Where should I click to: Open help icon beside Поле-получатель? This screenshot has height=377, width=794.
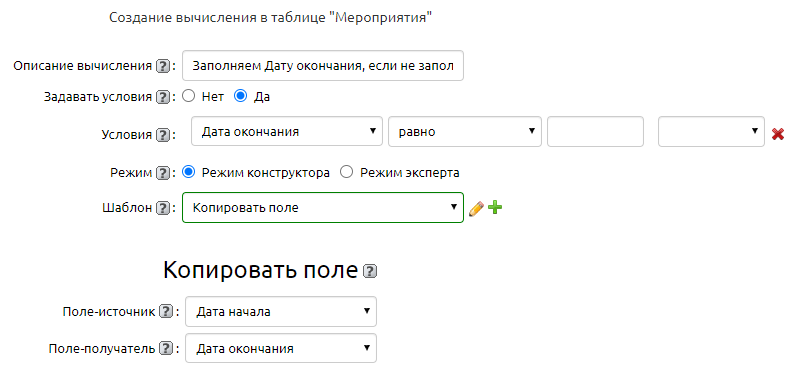166,349
